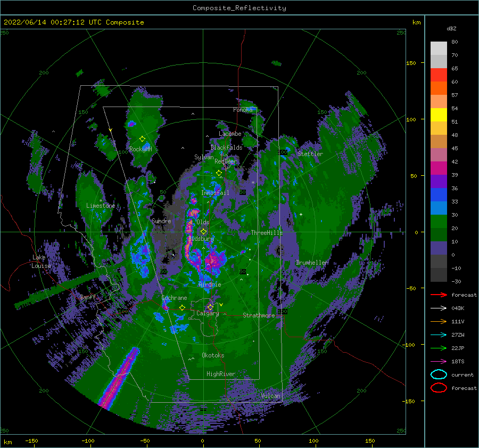Select the Innisfail city label
The width and height of the screenshot is (479, 448).
pos(215,193)
